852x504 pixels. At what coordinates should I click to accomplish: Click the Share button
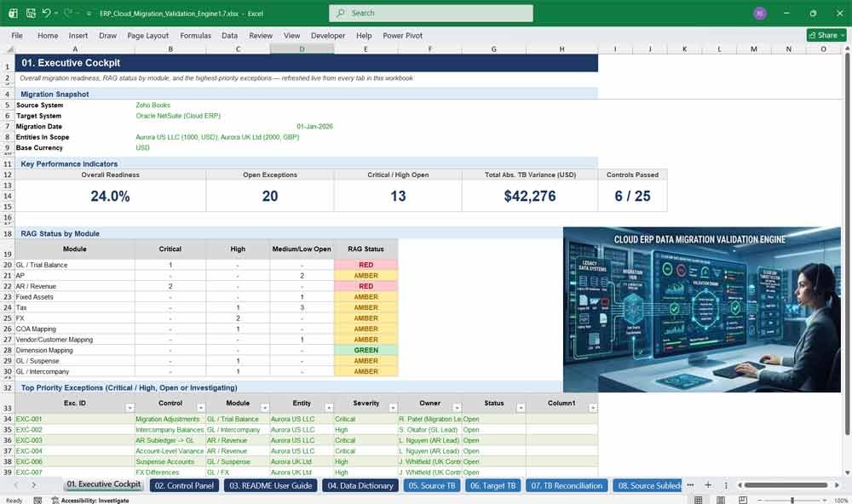coord(826,35)
